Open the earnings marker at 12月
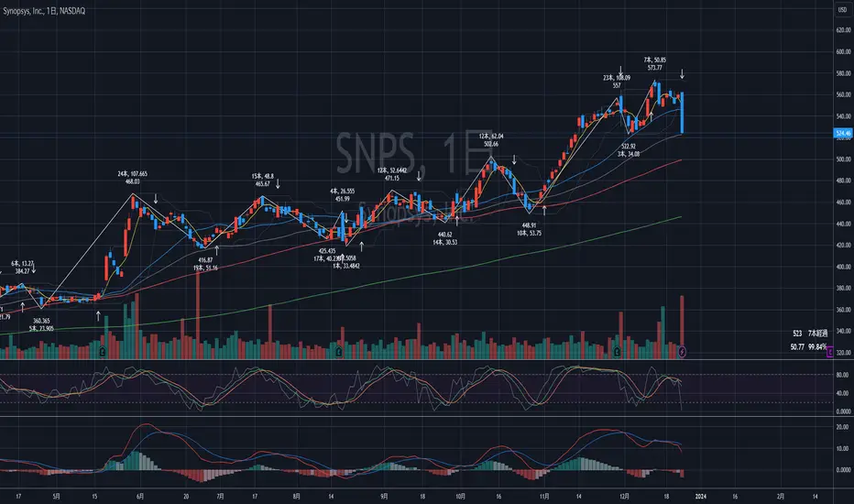The height and width of the screenshot is (504, 854). click(617, 353)
